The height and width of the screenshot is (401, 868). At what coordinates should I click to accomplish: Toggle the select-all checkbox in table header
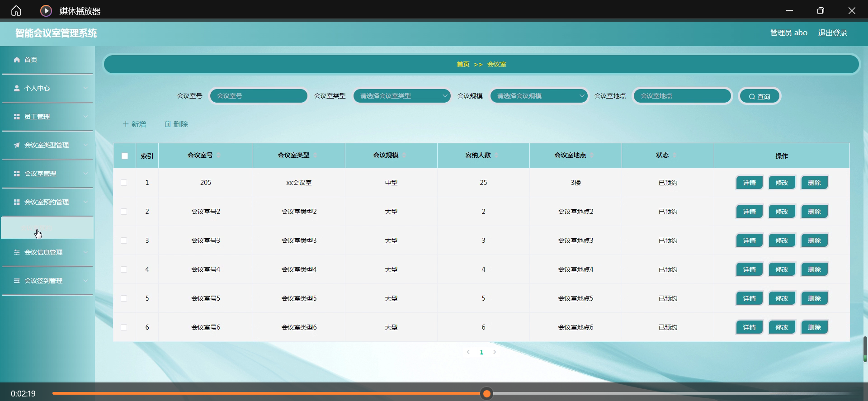[x=125, y=156]
